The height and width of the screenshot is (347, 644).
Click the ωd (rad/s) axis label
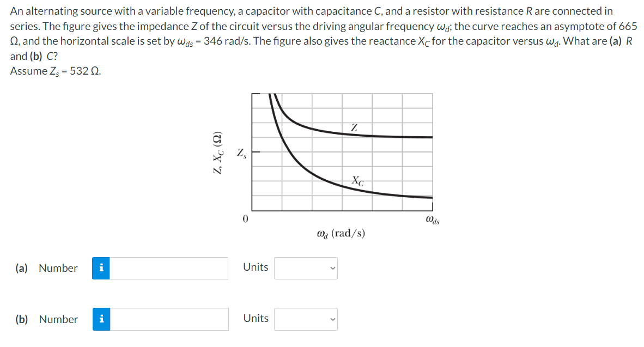tap(341, 233)
